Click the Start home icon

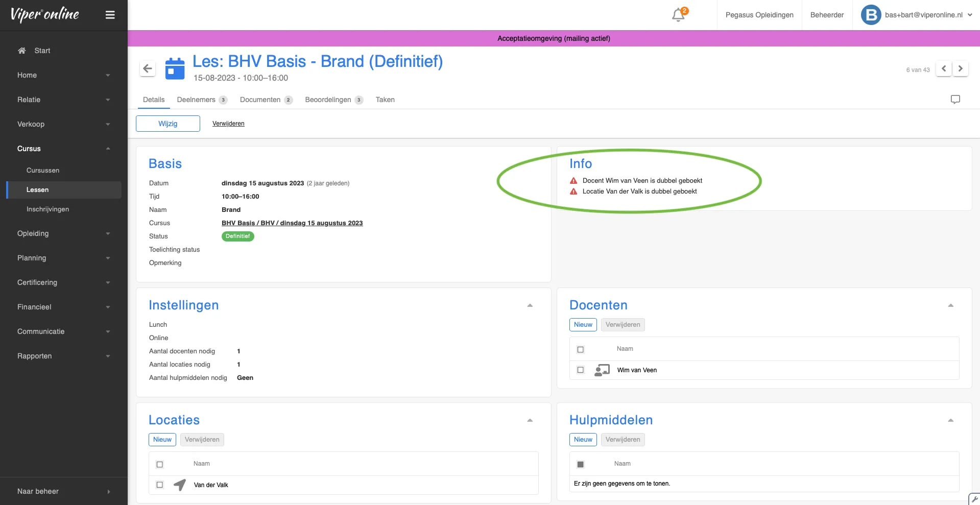pyautogui.click(x=22, y=51)
